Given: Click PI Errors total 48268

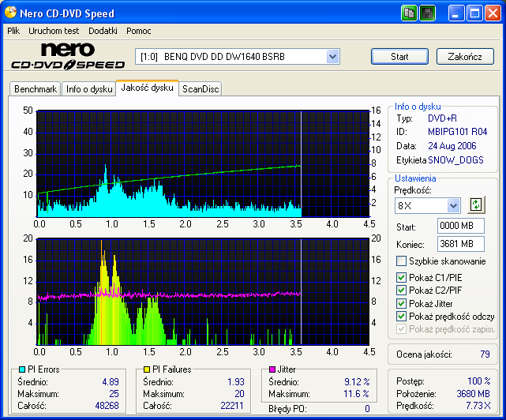Looking at the screenshot, I should click(107, 406).
